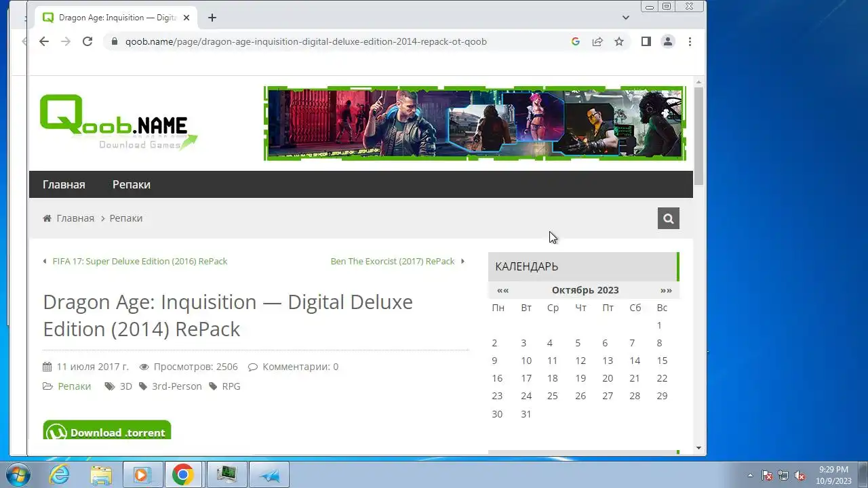This screenshot has height=488, width=868.
Task: Open the Репаки navigation menu item
Action: [132, 184]
